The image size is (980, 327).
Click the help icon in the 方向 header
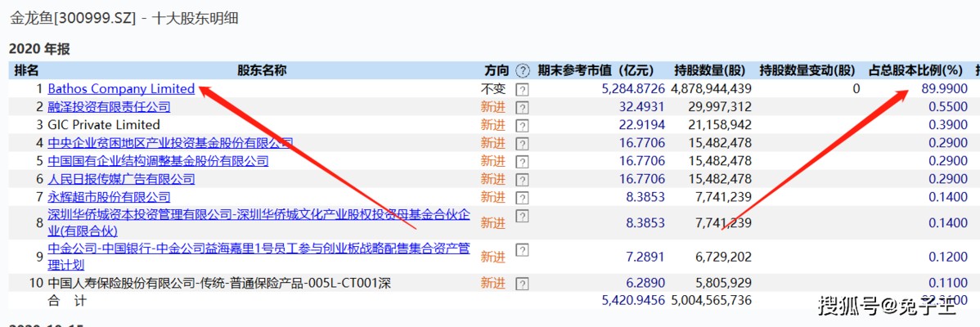click(x=523, y=70)
